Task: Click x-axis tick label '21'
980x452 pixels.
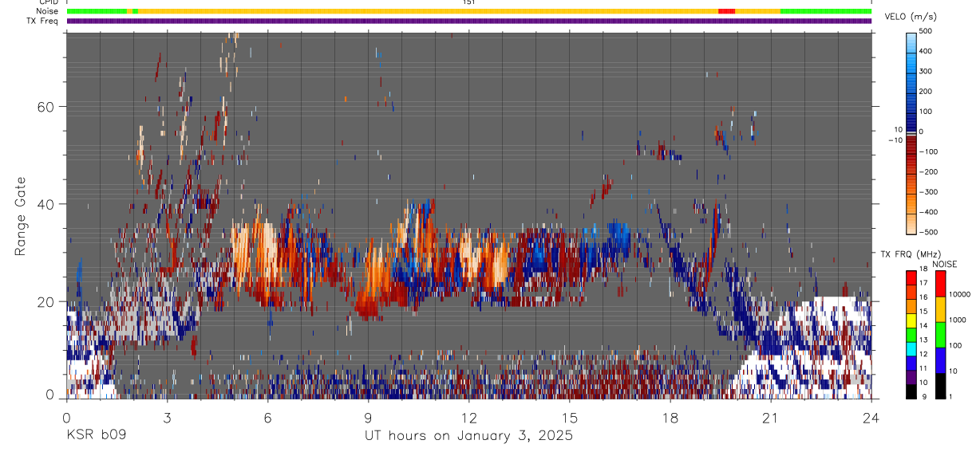Action: 770,418
